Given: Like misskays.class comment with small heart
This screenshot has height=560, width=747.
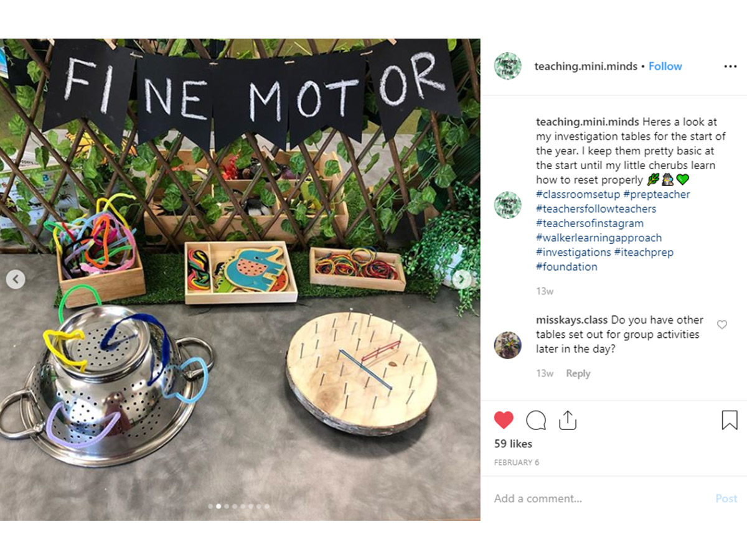Looking at the screenshot, I should (722, 324).
